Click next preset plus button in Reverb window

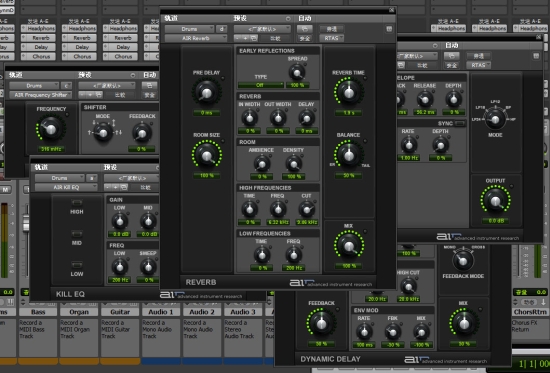coord(246,38)
